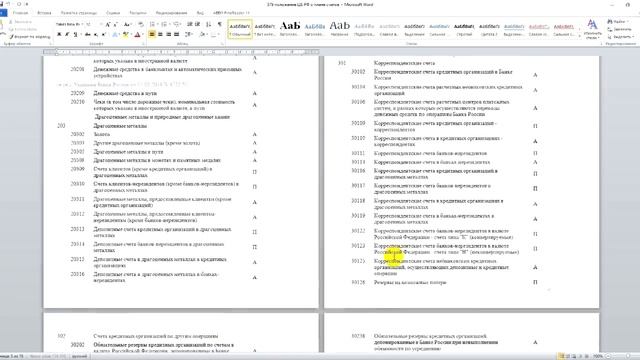This screenshot has height=360, width=640.
Task: Highlight text with the yellow marker button
Action: pyautogui.click(x=125, y=35)
